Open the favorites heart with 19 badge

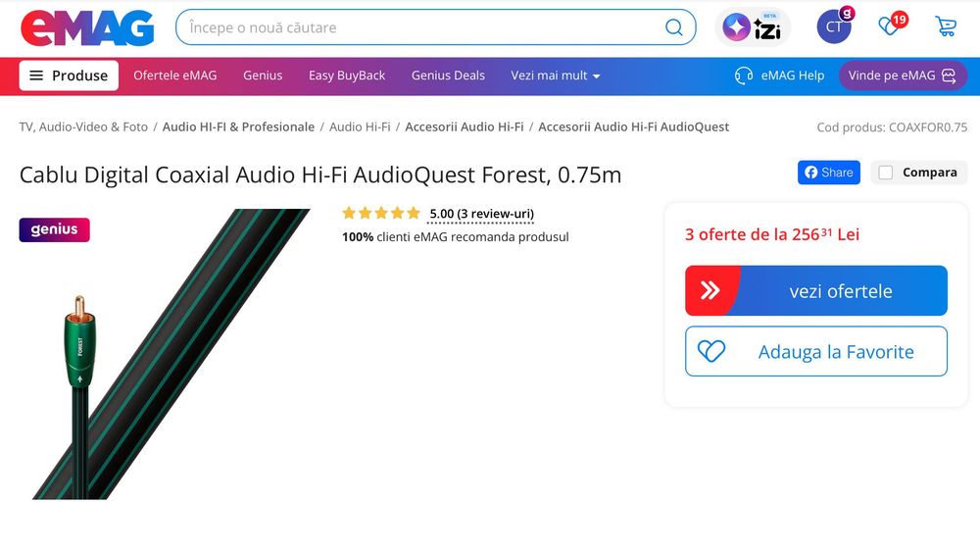pos(891,25)
